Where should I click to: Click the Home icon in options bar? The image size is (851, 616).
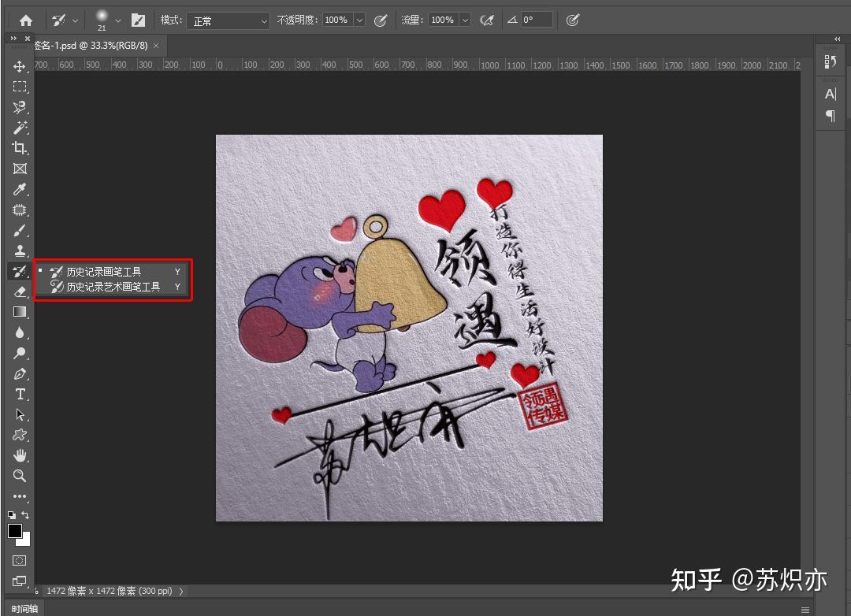(x=25, y=20)
